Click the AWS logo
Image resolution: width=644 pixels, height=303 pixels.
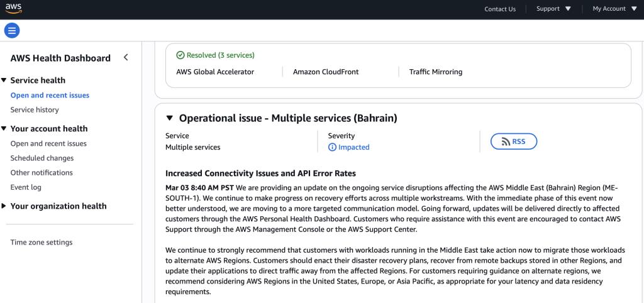(14, 8)
